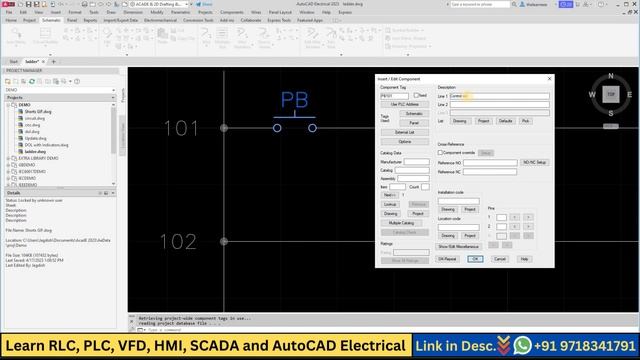
Task: Select circuit.dwg in the project tree
Action: [35, 118]
